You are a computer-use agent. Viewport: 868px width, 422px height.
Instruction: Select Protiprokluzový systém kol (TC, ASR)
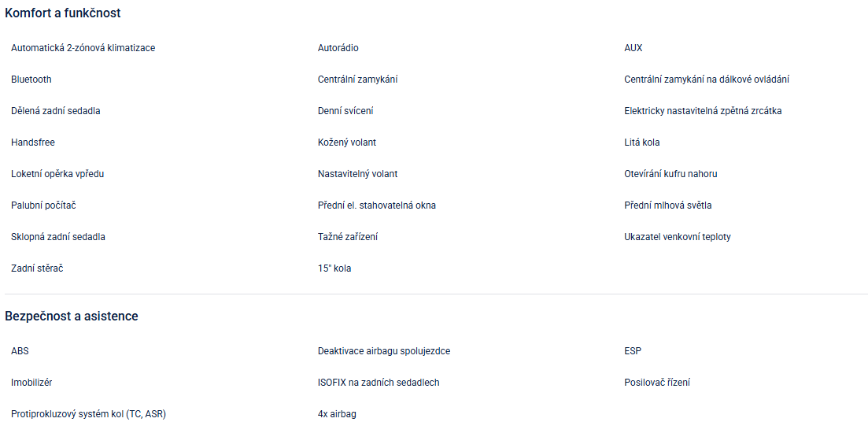88,414
